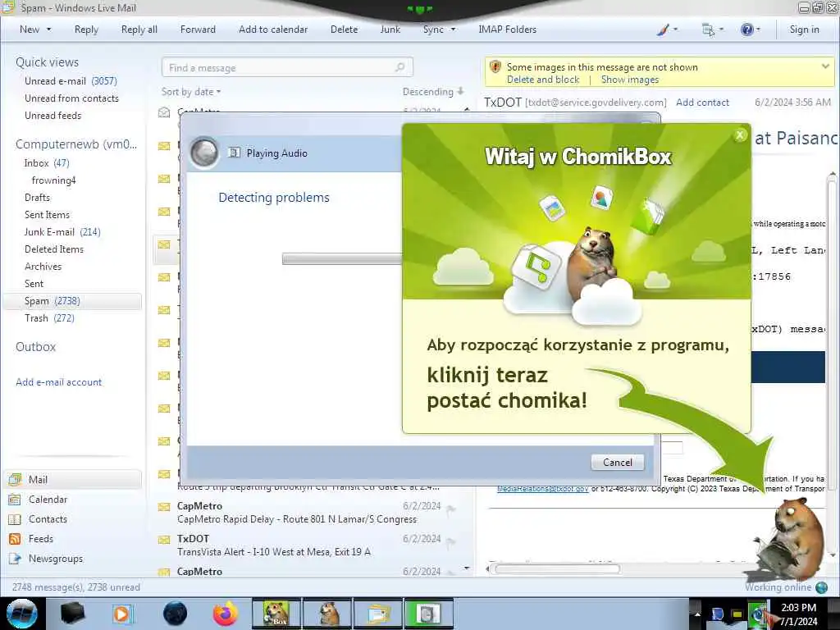
Task: Click the troubleshooter back arrow button
Action: click(x=204, y=153)
